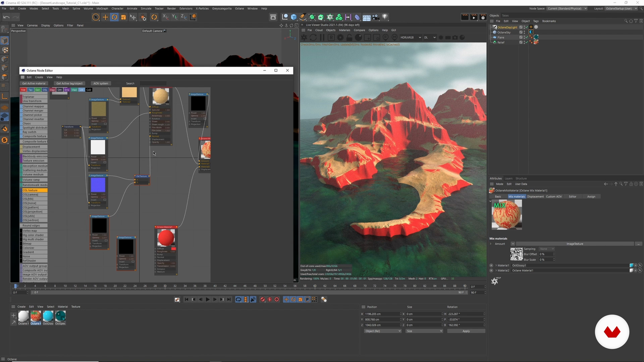Image resolution: width=644 pixels, height=362 pixels.
Task: Open the Takes tab beside Objects
Action: click(505, 16)
